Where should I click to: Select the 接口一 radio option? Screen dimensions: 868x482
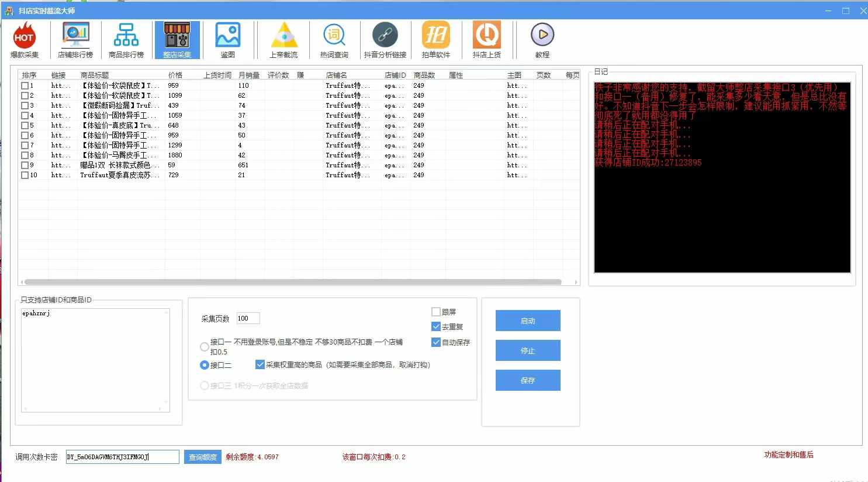(205, 346)
